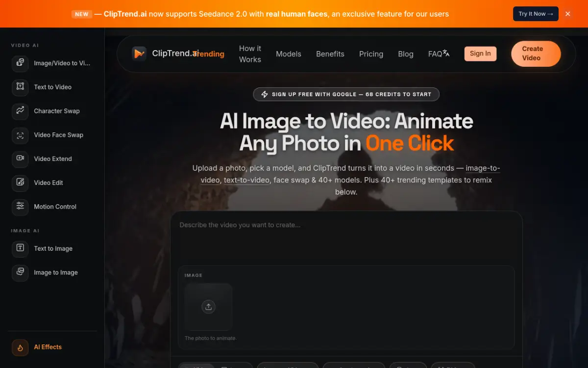Click the Sign up free with Google pill
The height and width of the screenshot is (368, 588).
pyautogui.click(x=346, y=94)
